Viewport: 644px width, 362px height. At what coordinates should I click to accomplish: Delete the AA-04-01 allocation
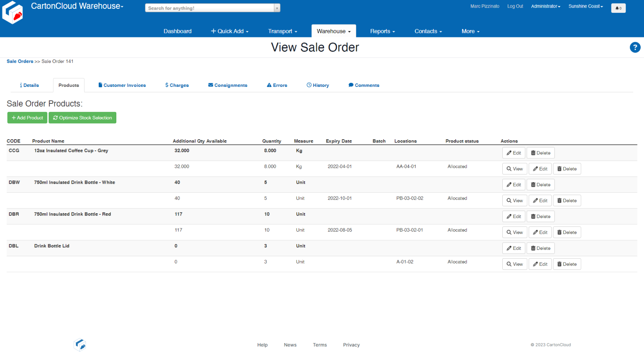coord(567,169)
